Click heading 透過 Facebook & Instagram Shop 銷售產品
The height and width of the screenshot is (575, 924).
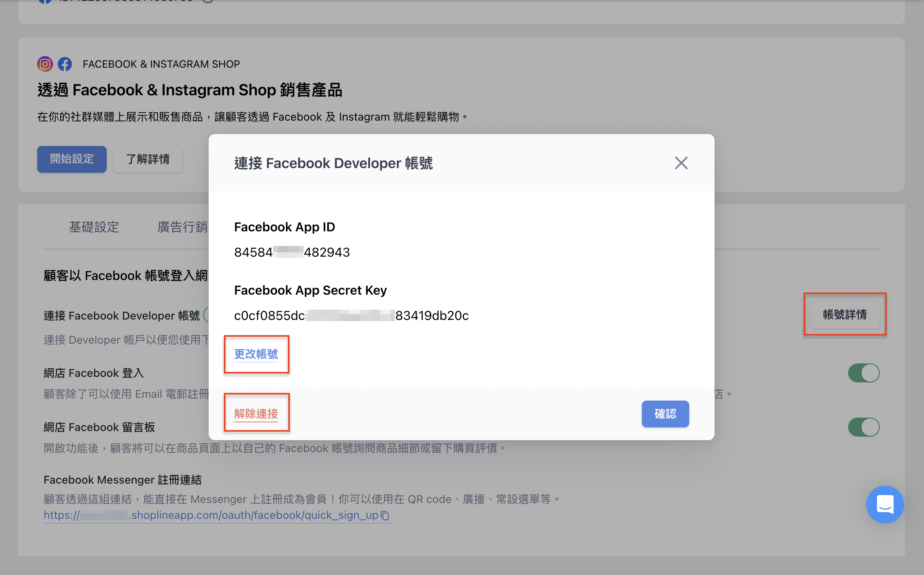click(190, 90)
